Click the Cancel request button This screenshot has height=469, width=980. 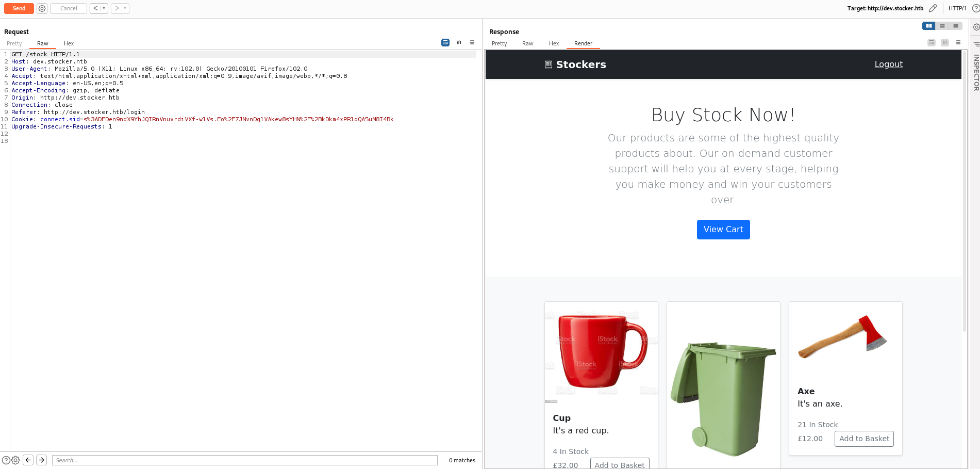(x=69, y=8)
